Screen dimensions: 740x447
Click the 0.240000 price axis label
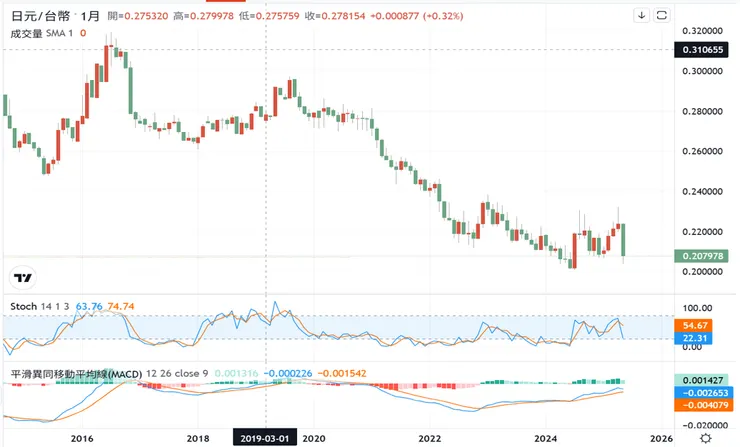[702, 191]
